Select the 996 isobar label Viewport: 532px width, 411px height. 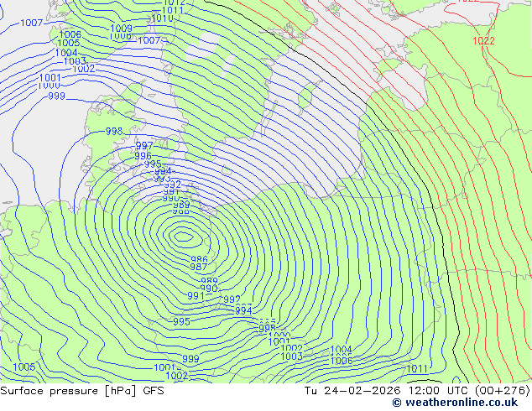pos(143,156)
